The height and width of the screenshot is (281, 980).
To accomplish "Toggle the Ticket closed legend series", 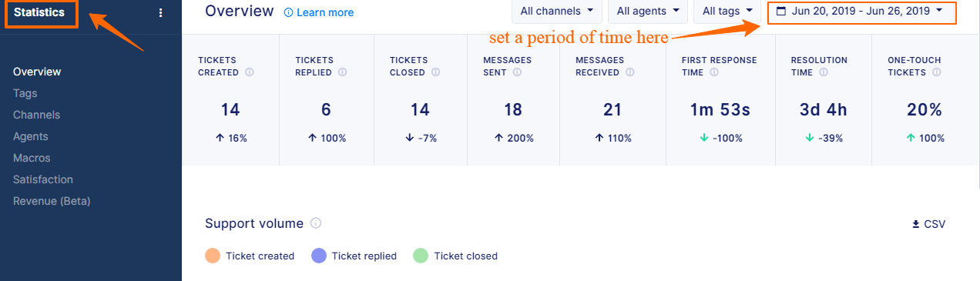I will pyautogui.click(x=455, y=256).
